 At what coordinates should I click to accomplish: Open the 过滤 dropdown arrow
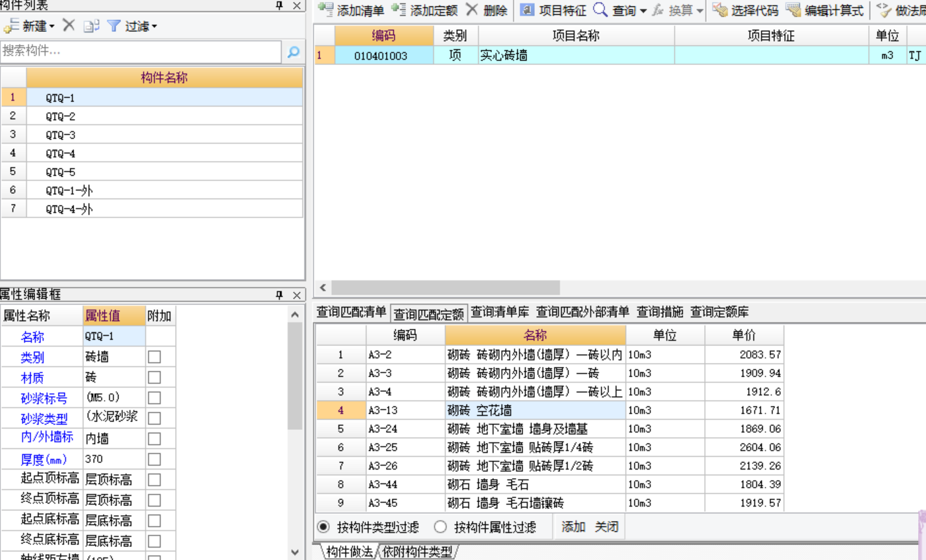(x=154, y=27)
